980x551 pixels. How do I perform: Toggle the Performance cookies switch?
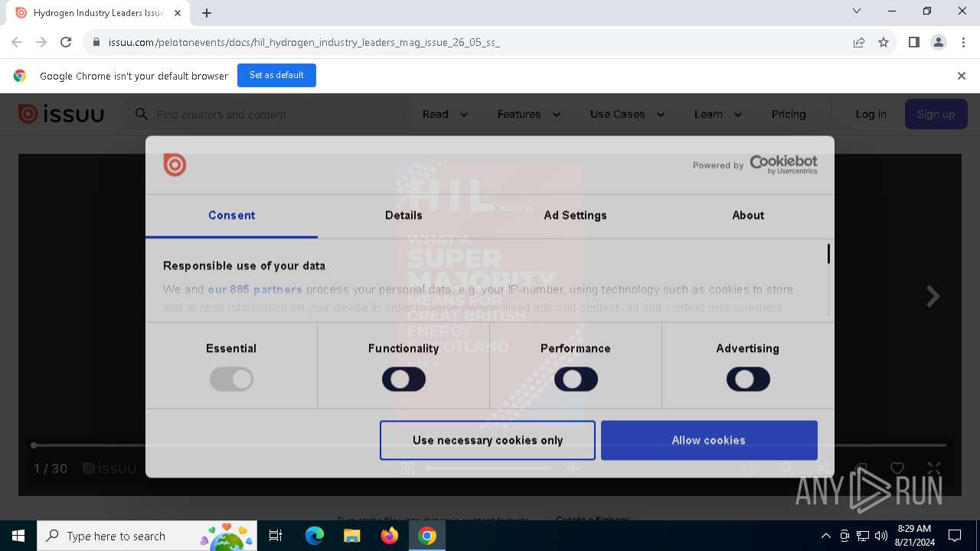click(576, 379)
